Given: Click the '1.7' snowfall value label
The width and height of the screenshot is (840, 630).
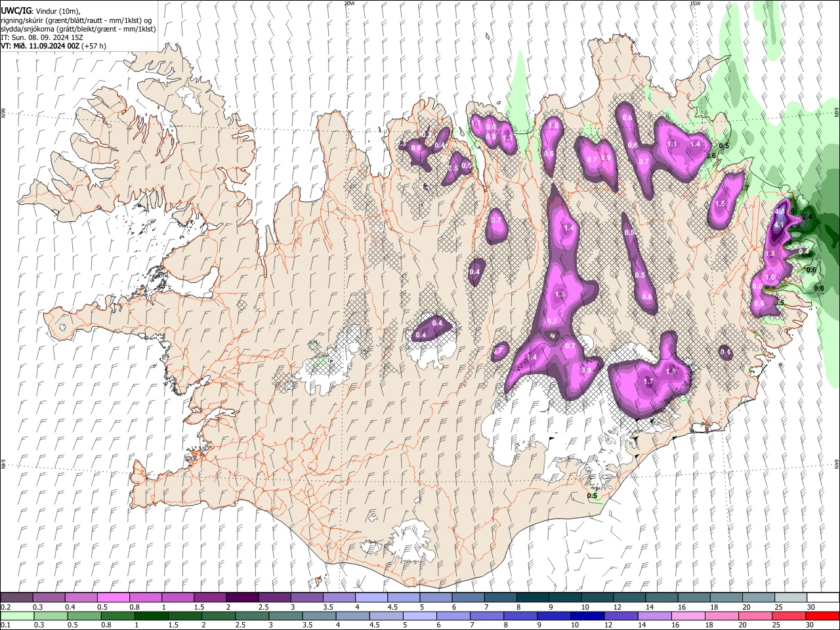Looking at the screenshot, I should point(648,381).
